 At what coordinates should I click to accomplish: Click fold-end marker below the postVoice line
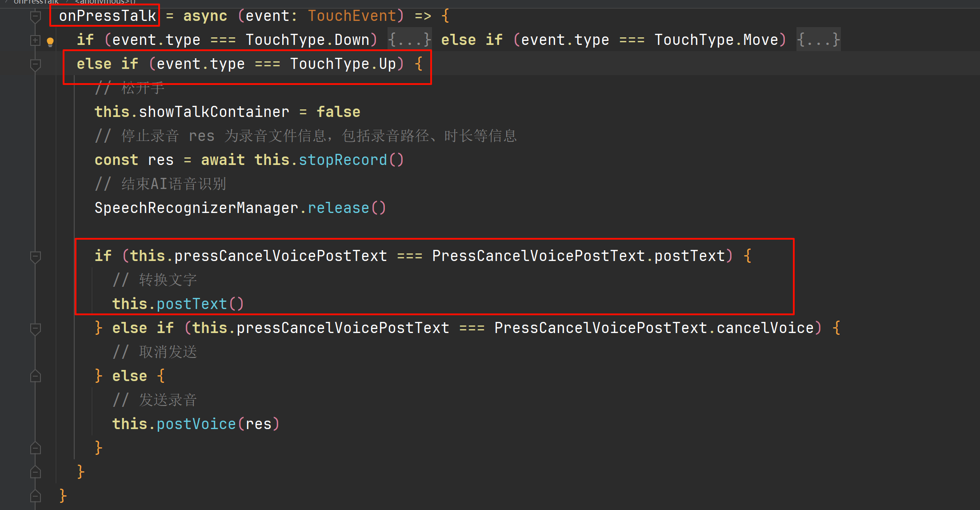[36, 448]
